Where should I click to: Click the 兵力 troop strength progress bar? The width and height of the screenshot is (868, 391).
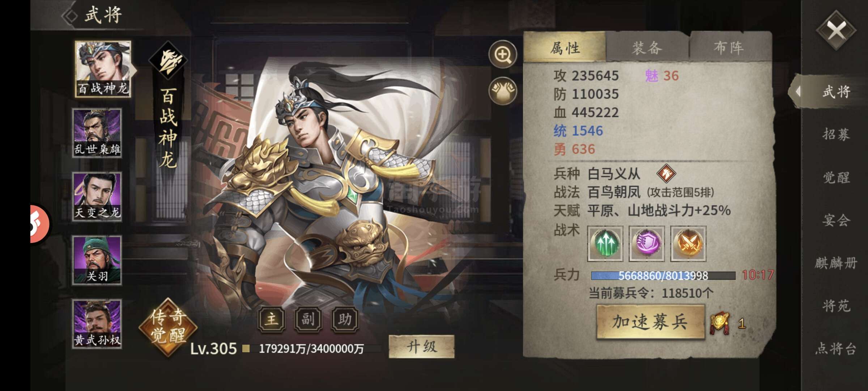pyautogui.click(x=663, y=276)
